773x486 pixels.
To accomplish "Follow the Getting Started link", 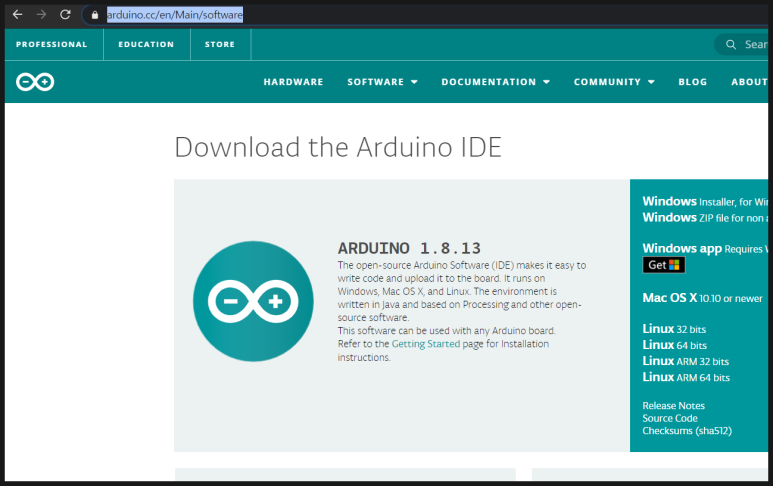I will click(x=425, y=344).
